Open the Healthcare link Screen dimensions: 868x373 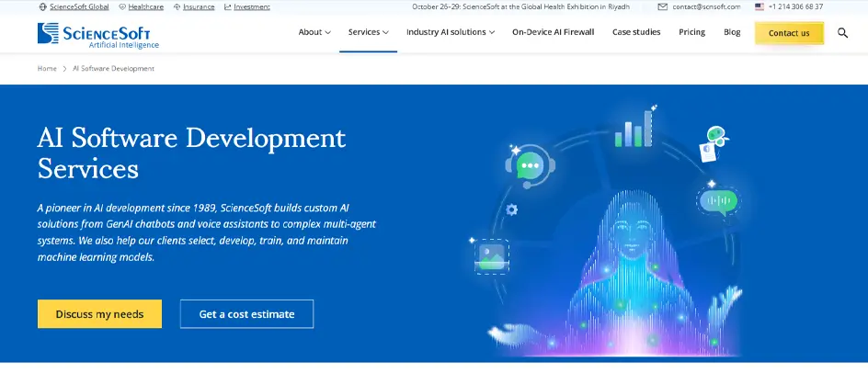pos(145,7)
